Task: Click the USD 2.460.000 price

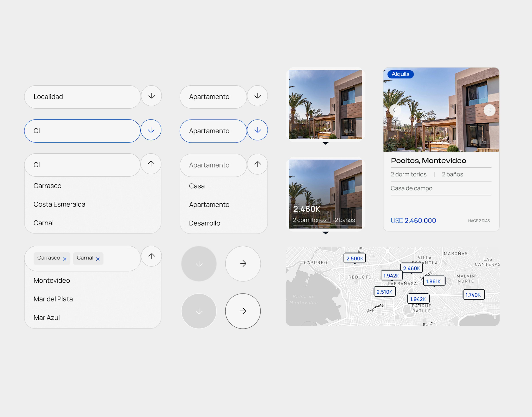Action: click(x=413, y=221)
